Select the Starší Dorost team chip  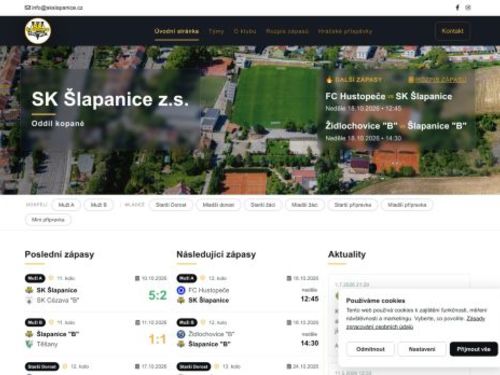(x=171, y=205)
